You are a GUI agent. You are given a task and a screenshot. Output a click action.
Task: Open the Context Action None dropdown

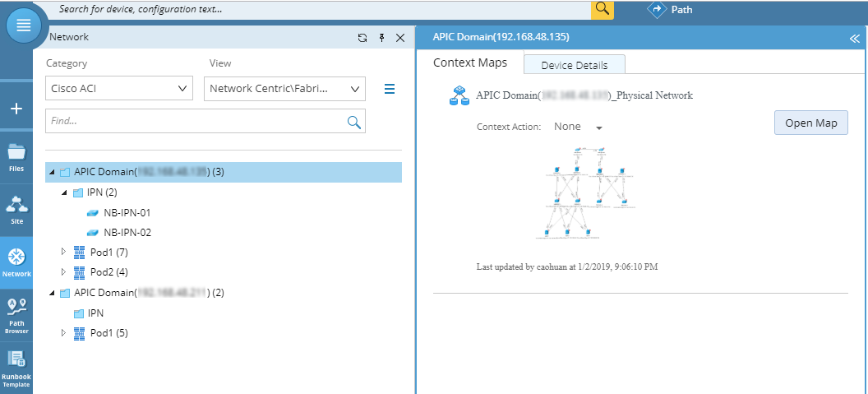578,127
